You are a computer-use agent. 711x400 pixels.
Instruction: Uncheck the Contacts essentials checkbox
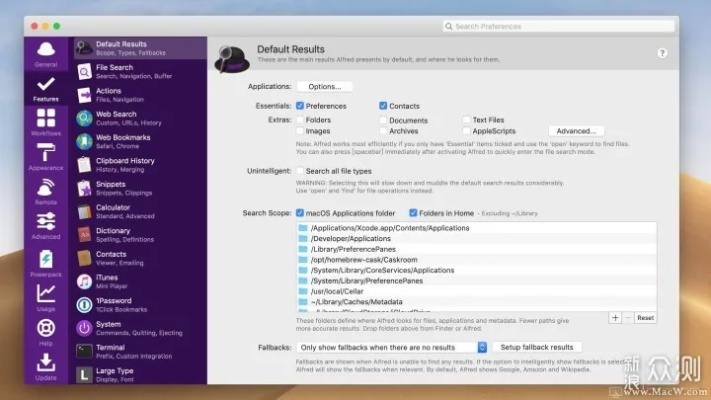383,105
